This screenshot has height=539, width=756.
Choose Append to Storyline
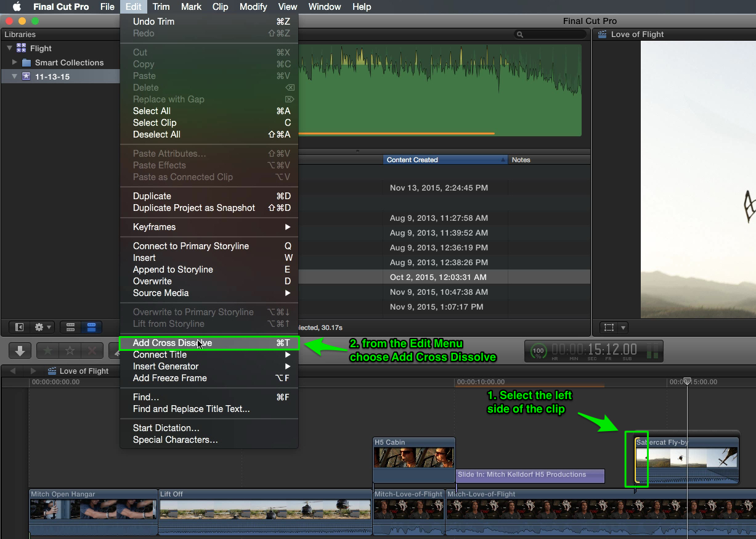click(x=209, y=269)
